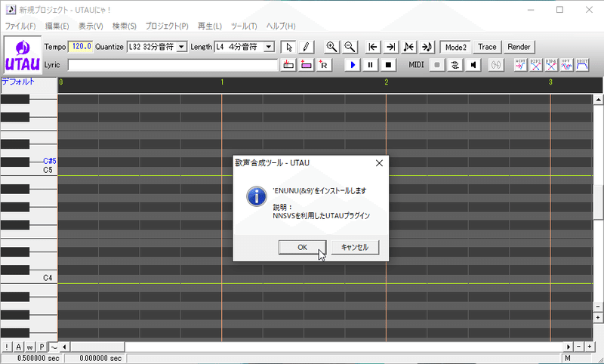Open the Quantize dropdown
The image size is (604, 364).
(182, 47)
